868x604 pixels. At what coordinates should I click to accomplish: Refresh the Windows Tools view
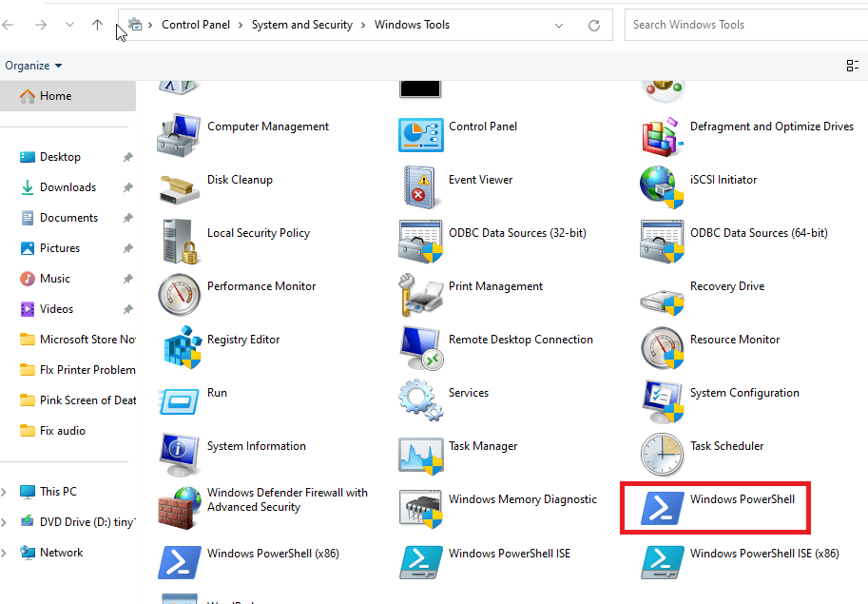pyautogui.click(x=595, y=25)
